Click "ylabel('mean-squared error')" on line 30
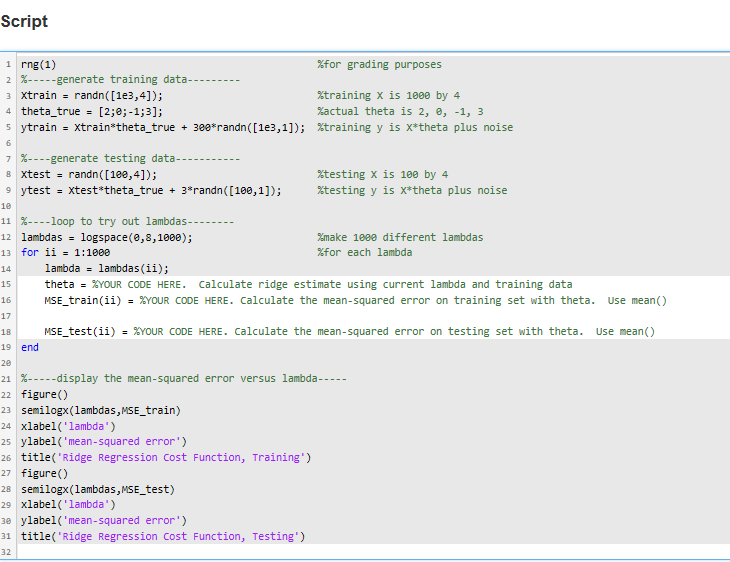Viewport: 730px width, 562px height. (104, 521)
